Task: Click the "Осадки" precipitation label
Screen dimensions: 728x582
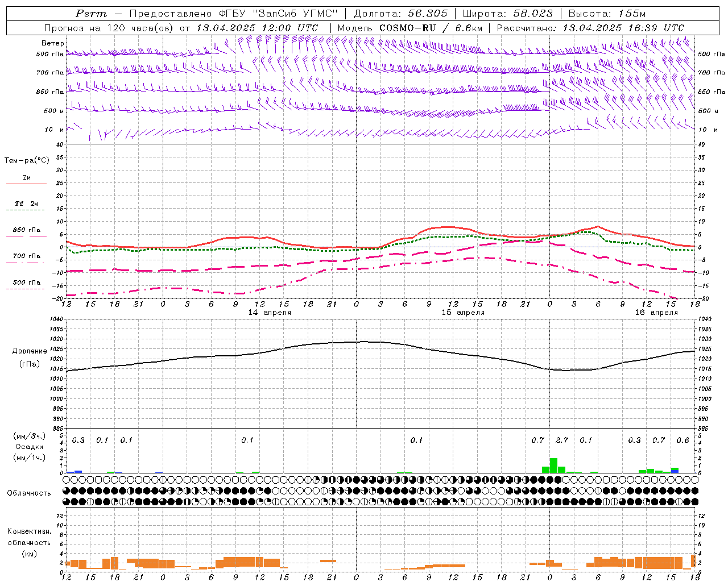Action: (30, 447)
